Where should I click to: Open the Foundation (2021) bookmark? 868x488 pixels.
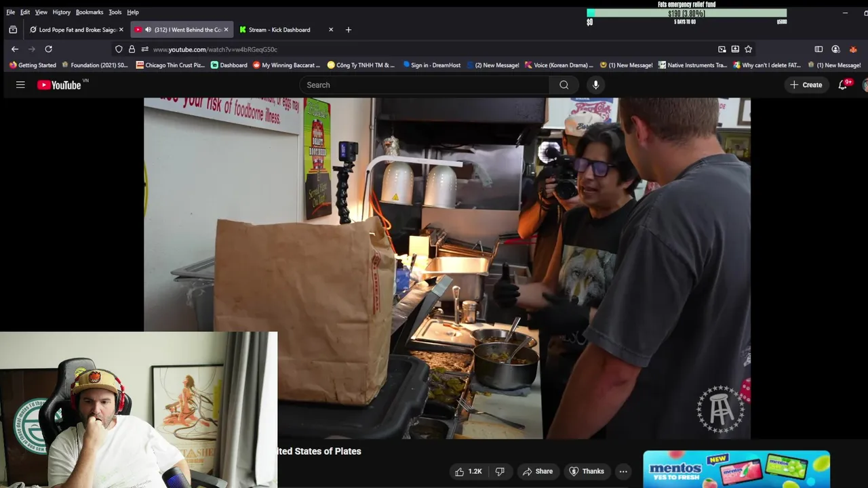(x=94, y=65)
